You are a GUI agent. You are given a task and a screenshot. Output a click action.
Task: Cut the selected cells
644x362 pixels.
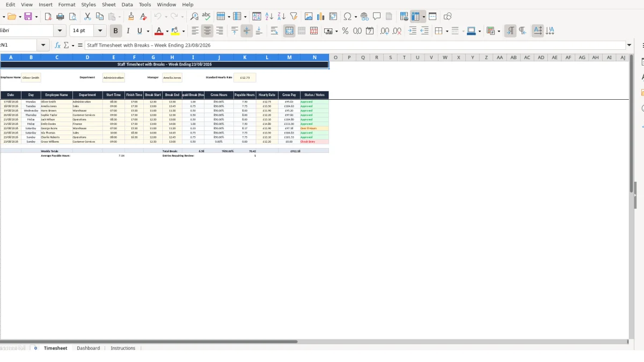(87, 17)
